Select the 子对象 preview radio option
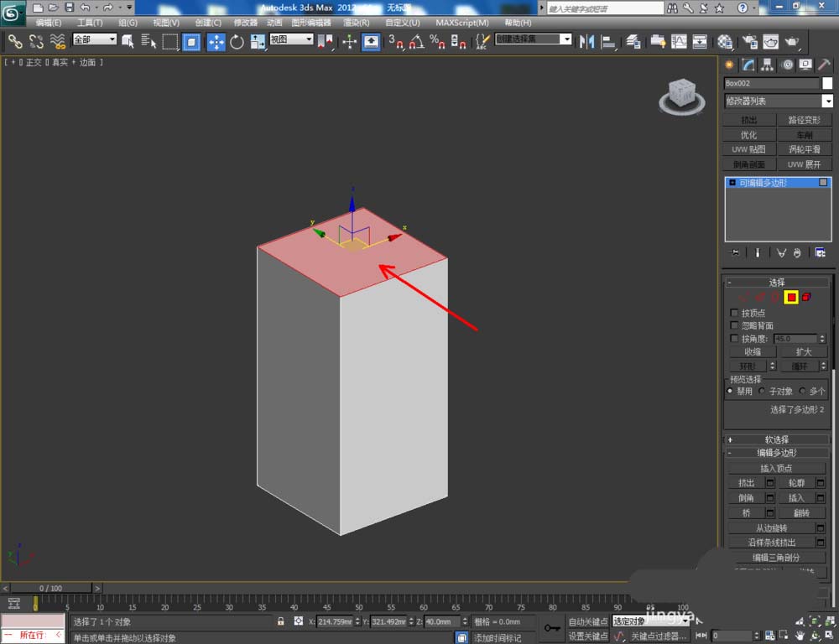Screen dimensions: 839x644 pos(763,391)
